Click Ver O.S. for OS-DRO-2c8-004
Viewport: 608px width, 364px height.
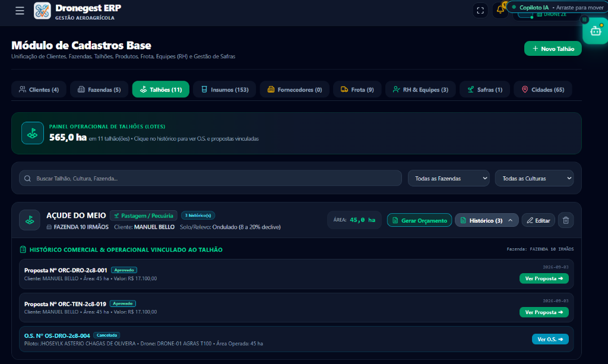[550, 339]
